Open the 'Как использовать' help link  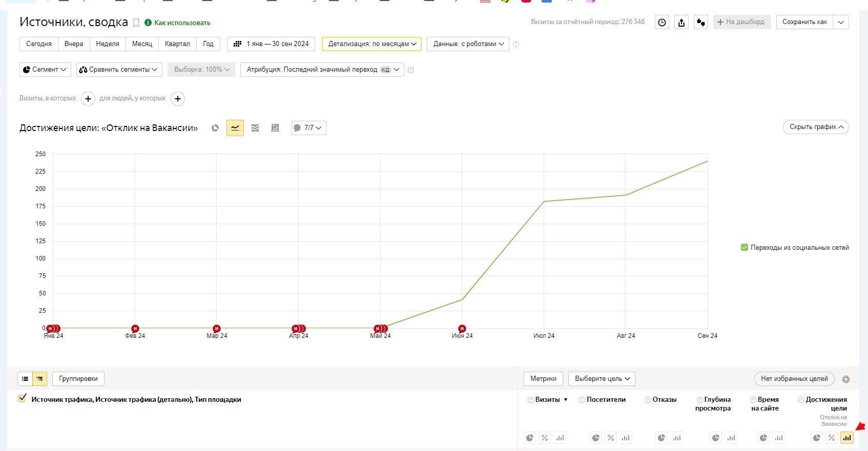[x=182, y=23]
